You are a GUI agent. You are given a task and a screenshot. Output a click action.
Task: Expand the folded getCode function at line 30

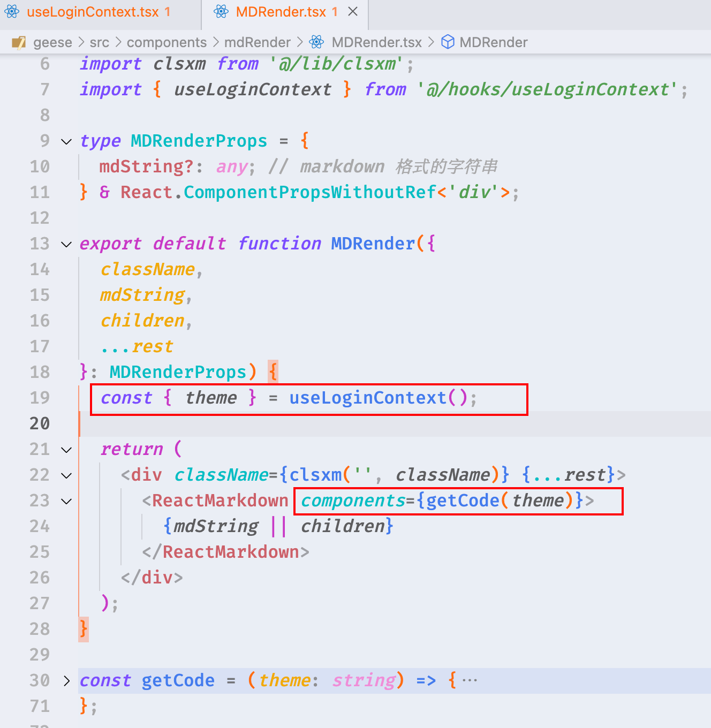click(66, 680)
